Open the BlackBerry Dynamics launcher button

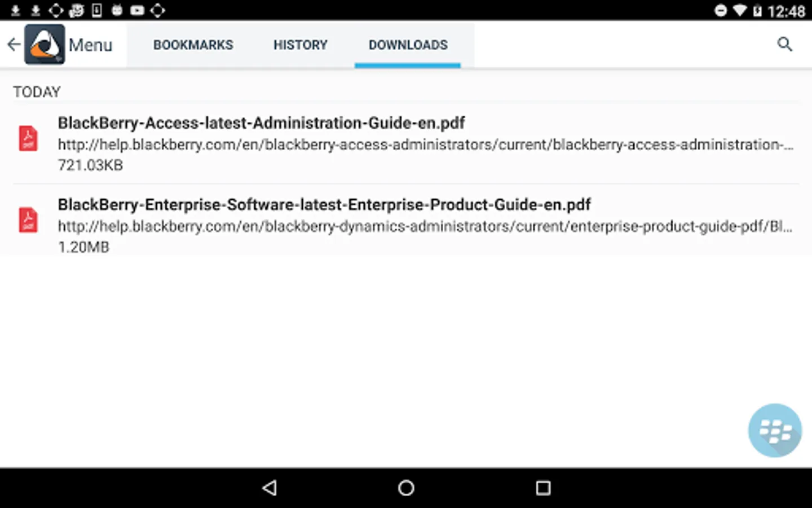click(775, 430)
